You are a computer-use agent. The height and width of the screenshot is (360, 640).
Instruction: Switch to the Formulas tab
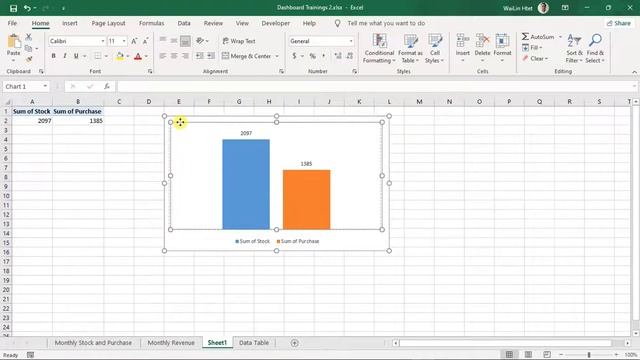(151, 23)
